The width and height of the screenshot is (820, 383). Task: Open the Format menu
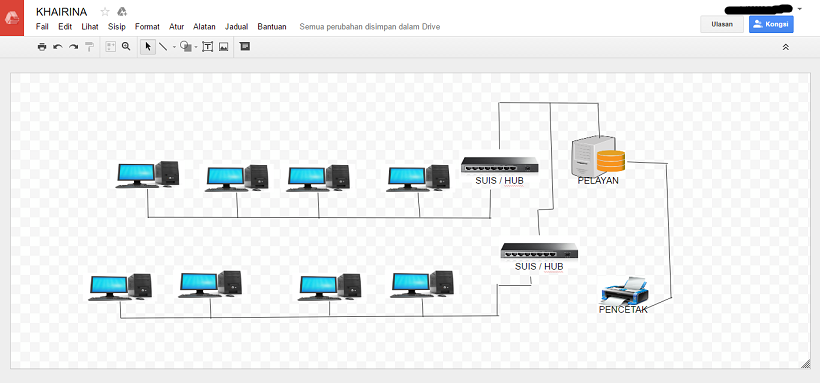click(147, 26)
